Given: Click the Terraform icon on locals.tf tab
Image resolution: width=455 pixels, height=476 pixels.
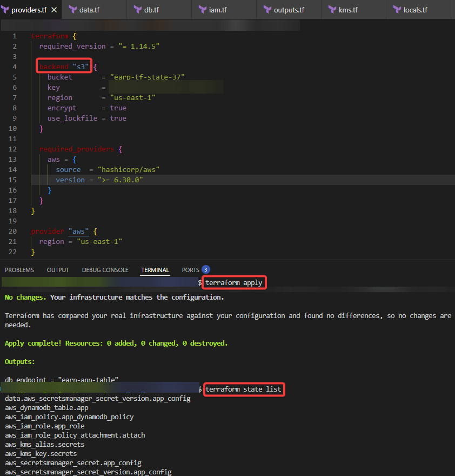Looking at the screenshot, I should 397,10.
